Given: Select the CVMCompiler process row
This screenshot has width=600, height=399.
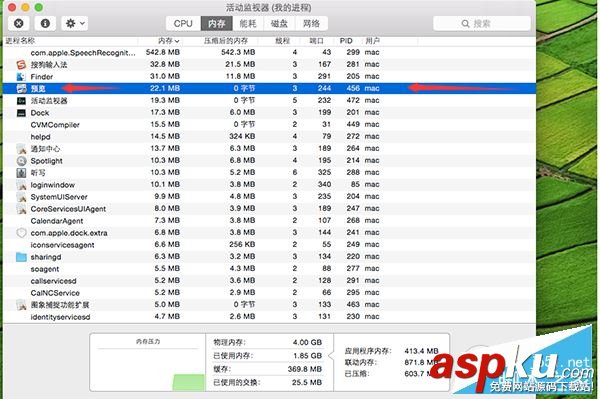Looking at the screenshot, I should pos(269,125).
